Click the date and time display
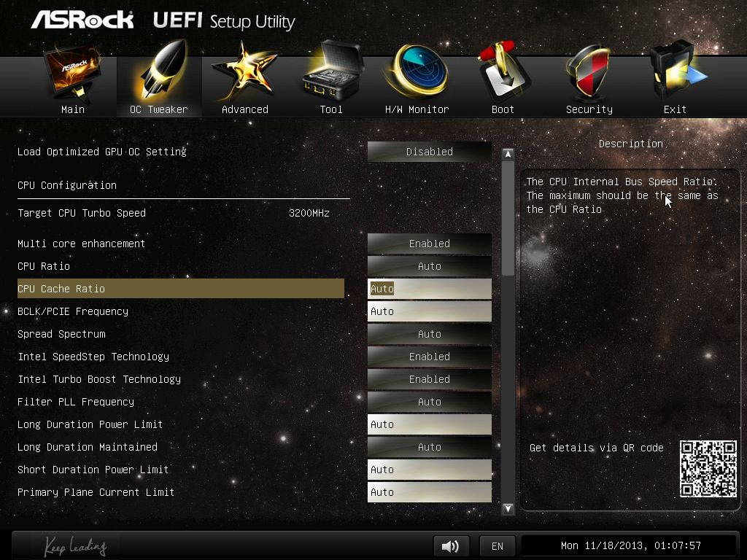Screen dimensions: 747x560 click(x=631, y=545)
